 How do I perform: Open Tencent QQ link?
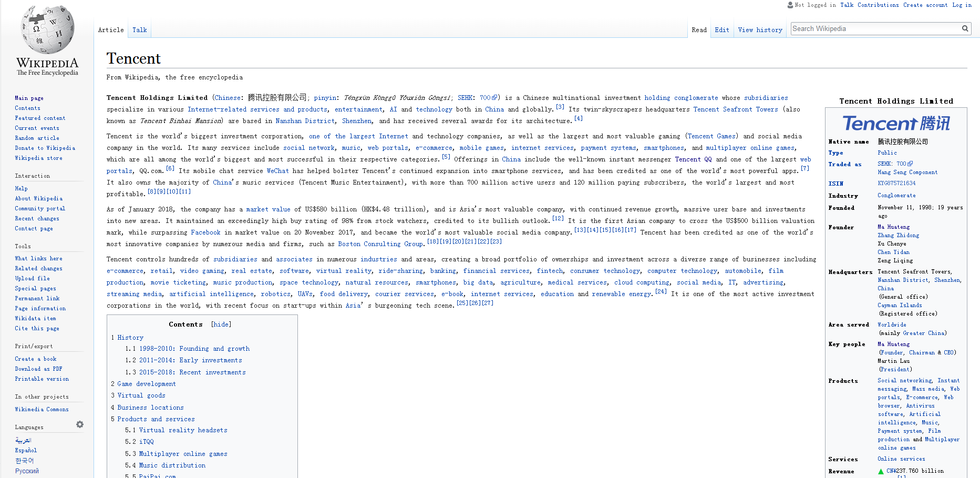tap(693, 159)
